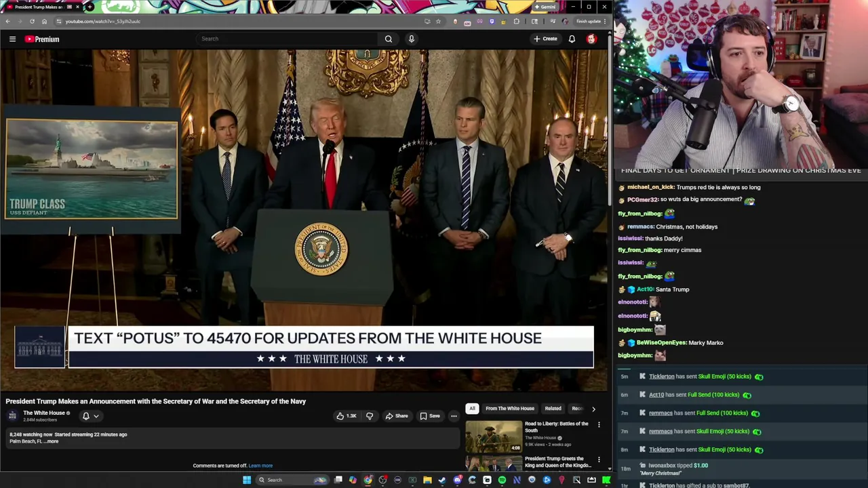Image resolution: width=868 pixels, height=488 pixels.
Task: Open Road to Liberty video thumbnail
Action: pyautogui.click(x=494, y=436)
